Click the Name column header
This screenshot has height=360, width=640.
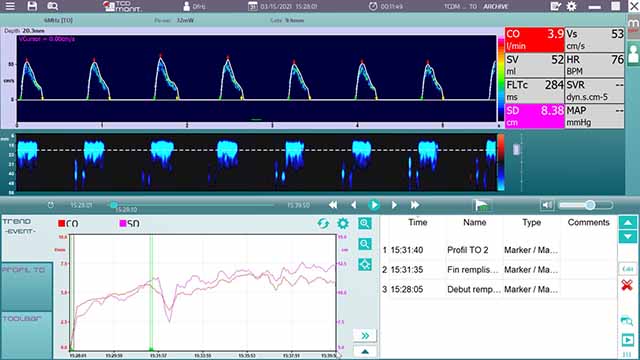click(474, 222)
